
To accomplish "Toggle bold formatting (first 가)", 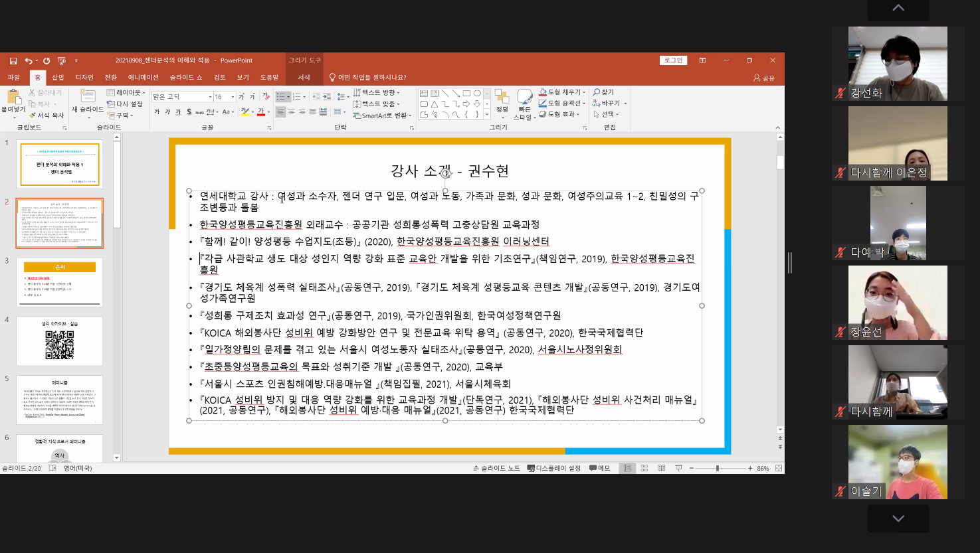I will tap(157, 112).
